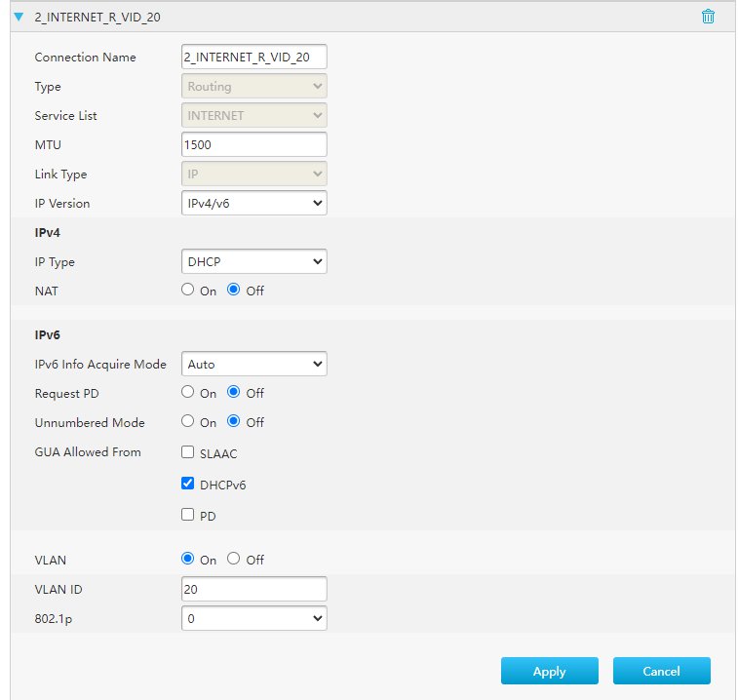Open the IP Version dropdown
The image size is (738, 700).
coord(253,203)
